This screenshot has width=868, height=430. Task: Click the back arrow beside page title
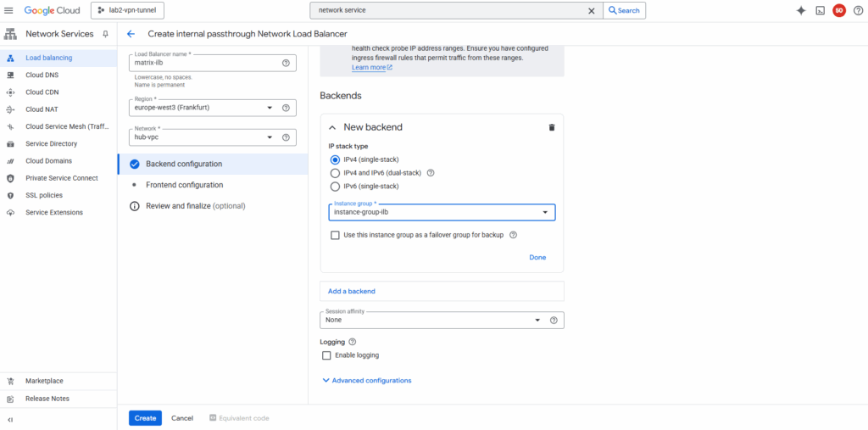[x=131, y=34]
